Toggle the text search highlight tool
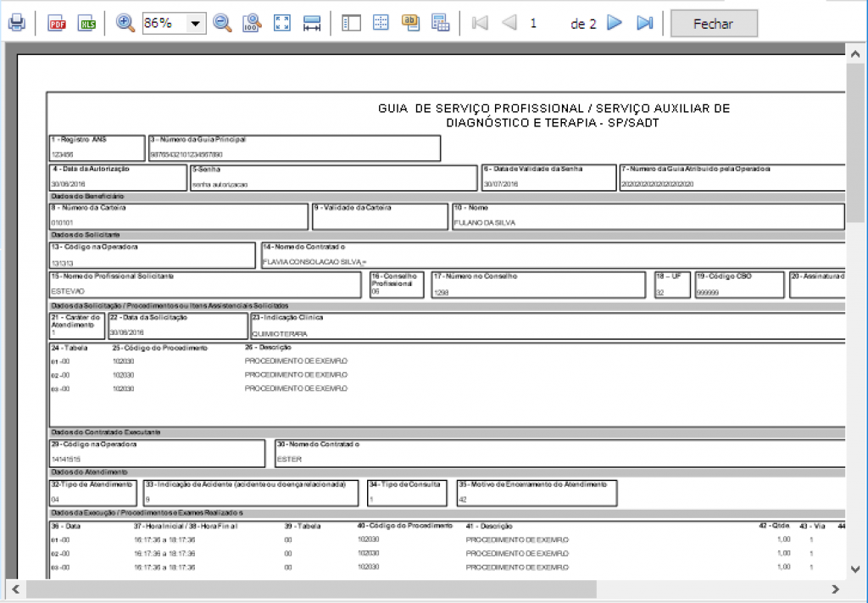868x603 pixels. pyautogui.click(x=410, y=24)
